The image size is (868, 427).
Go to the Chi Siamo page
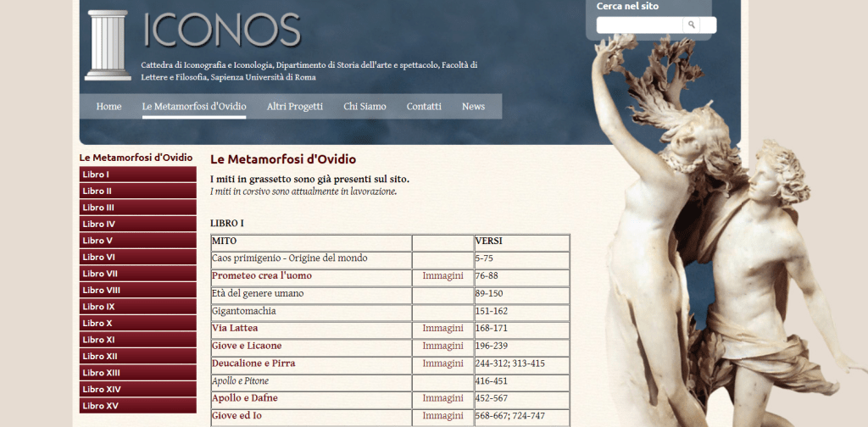click(x=364, y=107)
